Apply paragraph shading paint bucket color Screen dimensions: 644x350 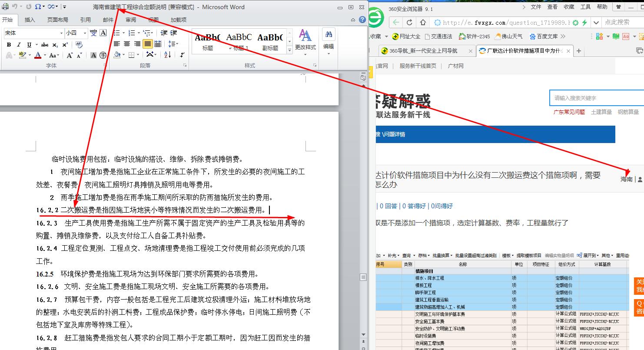tap(117, 54)
